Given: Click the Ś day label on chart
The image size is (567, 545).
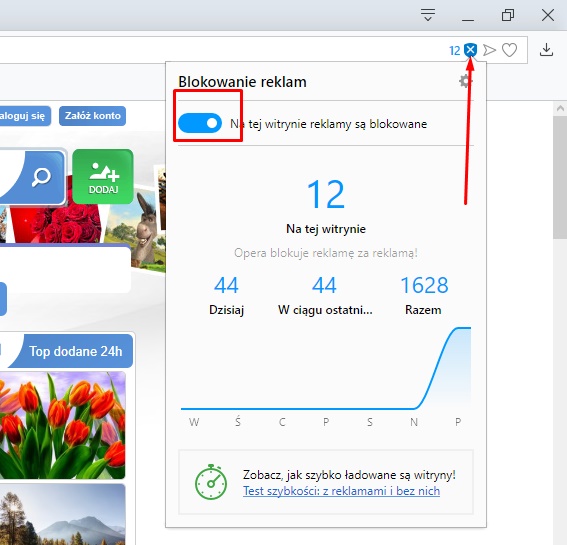Looking at the screenshot, I should (x=238, y=421).
